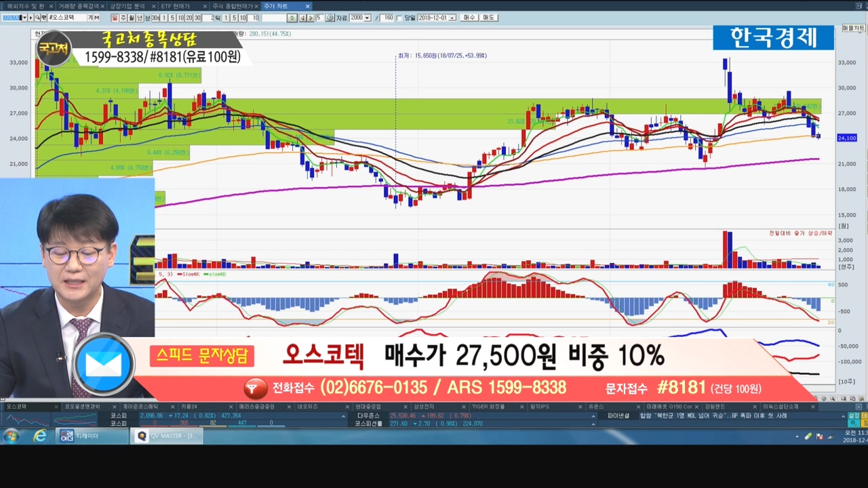Viewport: 868px width, 488px height.
Task: Open the date picker dropdown for 2018-12-01
Action: [452, 18]
